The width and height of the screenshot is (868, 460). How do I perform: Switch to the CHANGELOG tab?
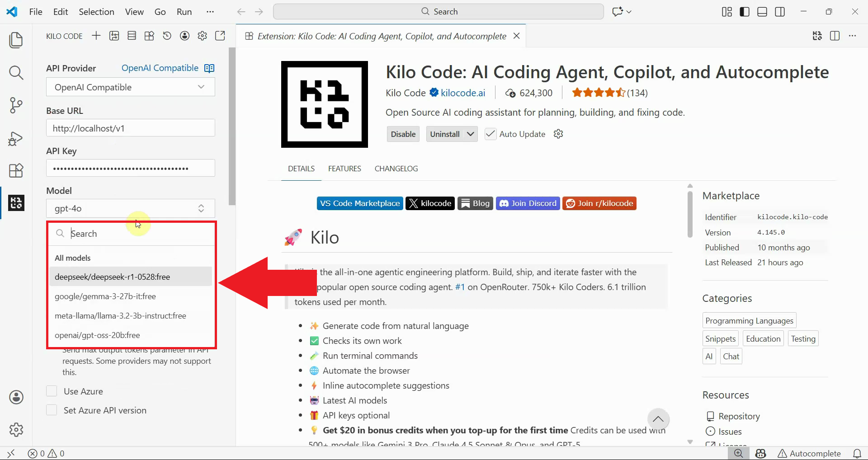click(396, 169)
